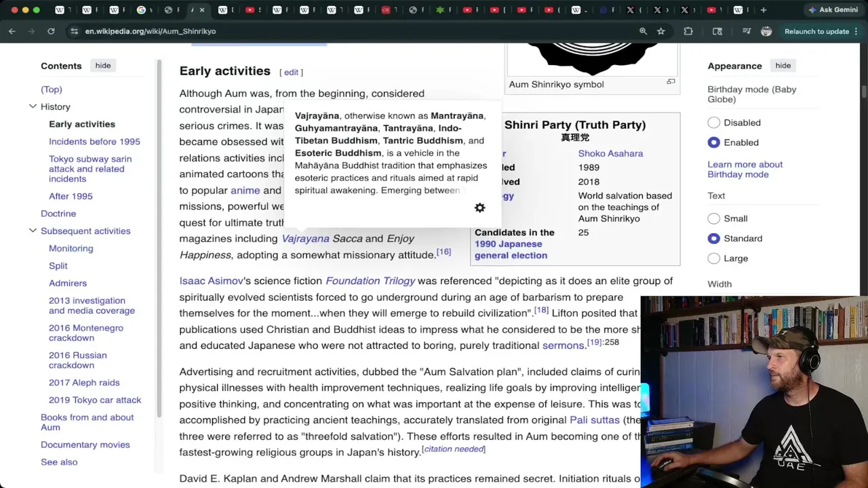Go to Admirers section

[68, 283]
